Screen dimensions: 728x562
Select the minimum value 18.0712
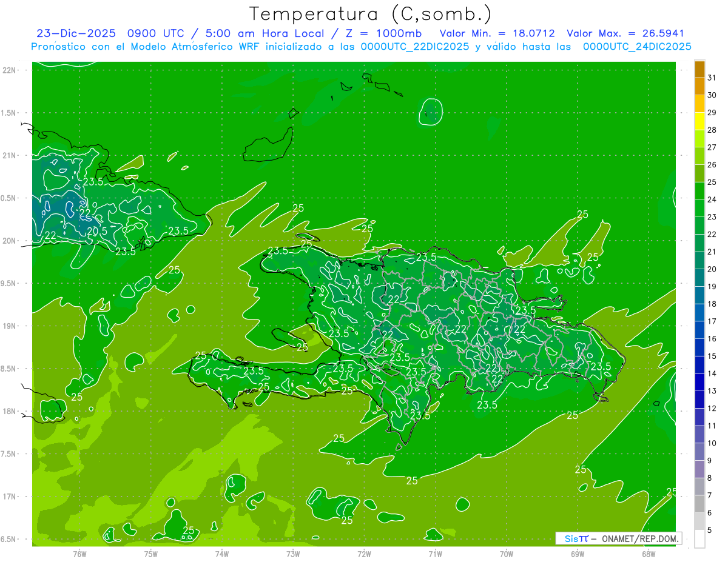(x=533, y=33)
